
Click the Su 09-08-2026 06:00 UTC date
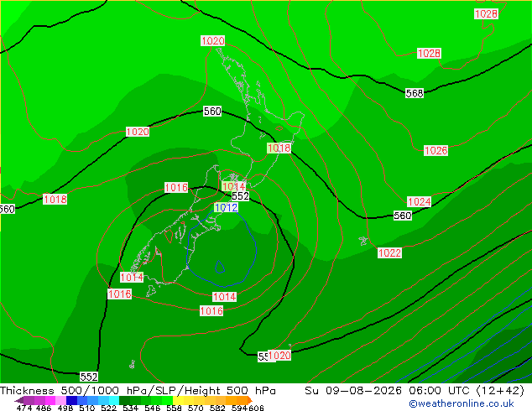[387, 391]
